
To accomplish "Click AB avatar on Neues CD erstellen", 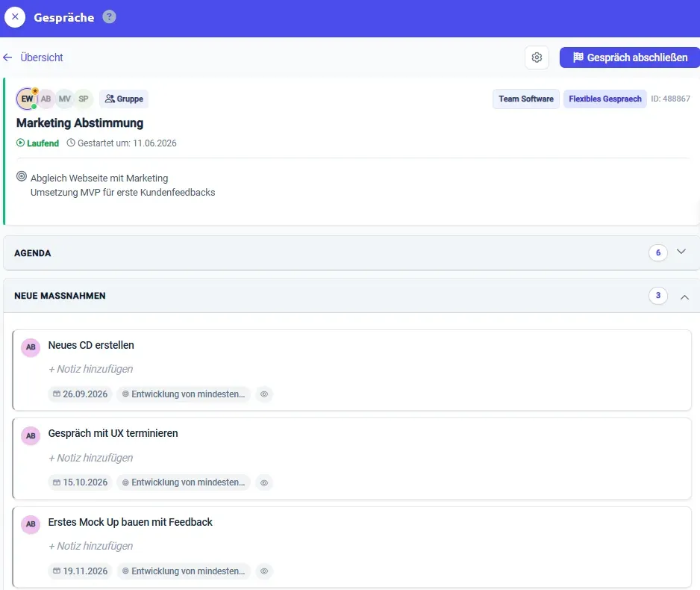I will tap(31, 347).
